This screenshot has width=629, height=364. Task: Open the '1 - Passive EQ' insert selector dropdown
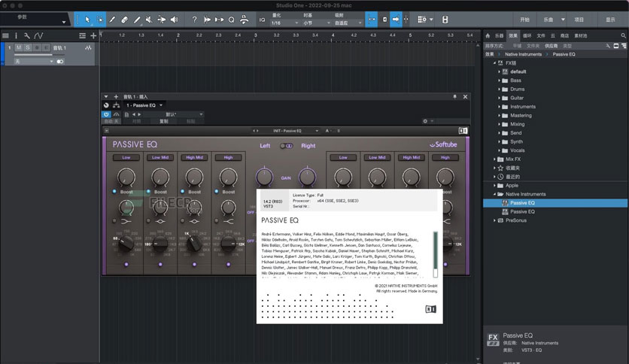pyautogui.click(x=144, y=105)
